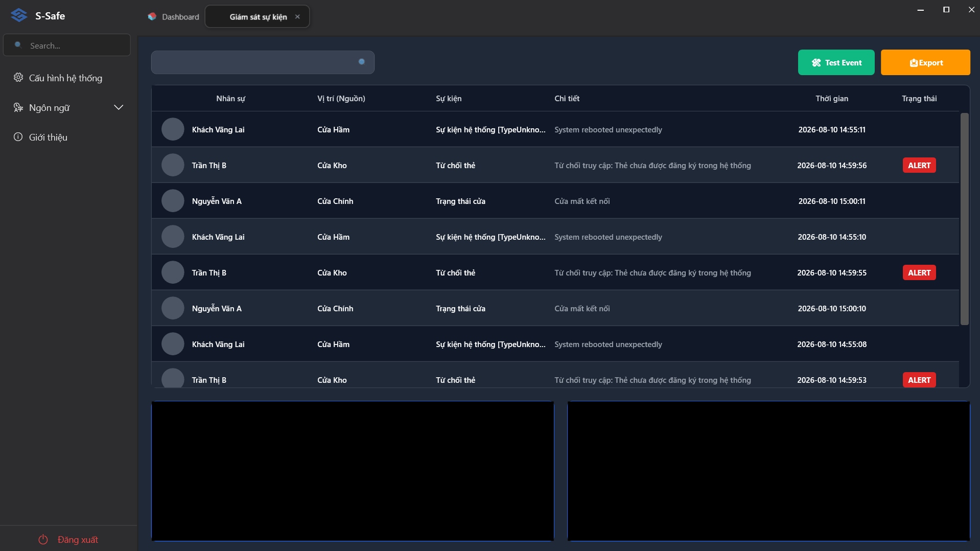Click Cửa Kho in the 14:59:56 row
This screenshot has width=980, height=551.
(x=332, y=165)
